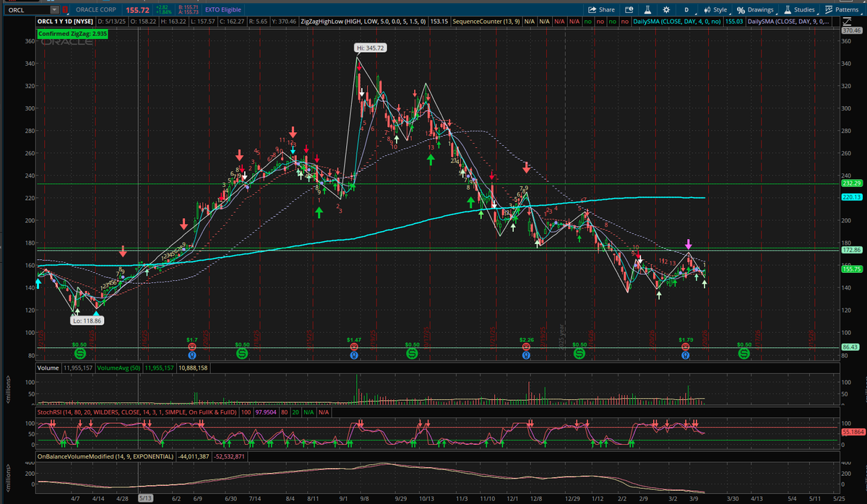Click the 153.15 ZigZag value label

click(441, 22)
